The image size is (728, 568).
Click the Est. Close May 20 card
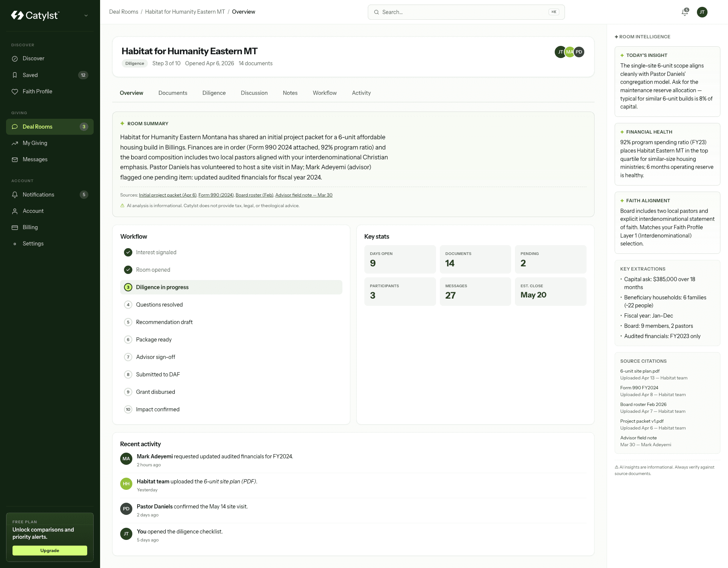point(551,291)
